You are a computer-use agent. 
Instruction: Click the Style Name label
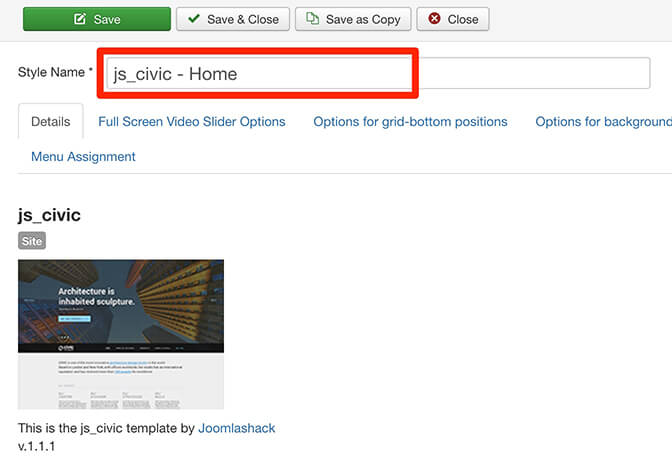coord(55,72)
